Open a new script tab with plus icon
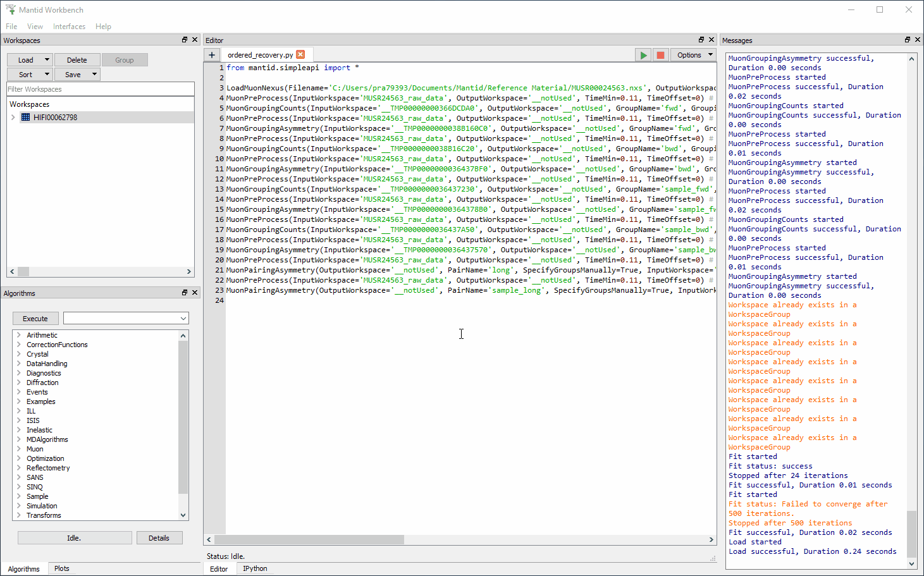The height and width of the screenshot is (576, 924). 211,54
